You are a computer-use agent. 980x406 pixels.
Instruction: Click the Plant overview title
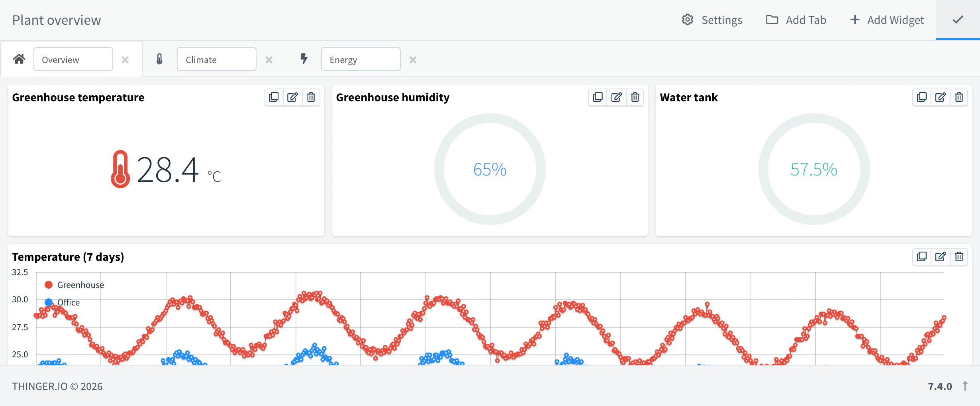point(57,20)
